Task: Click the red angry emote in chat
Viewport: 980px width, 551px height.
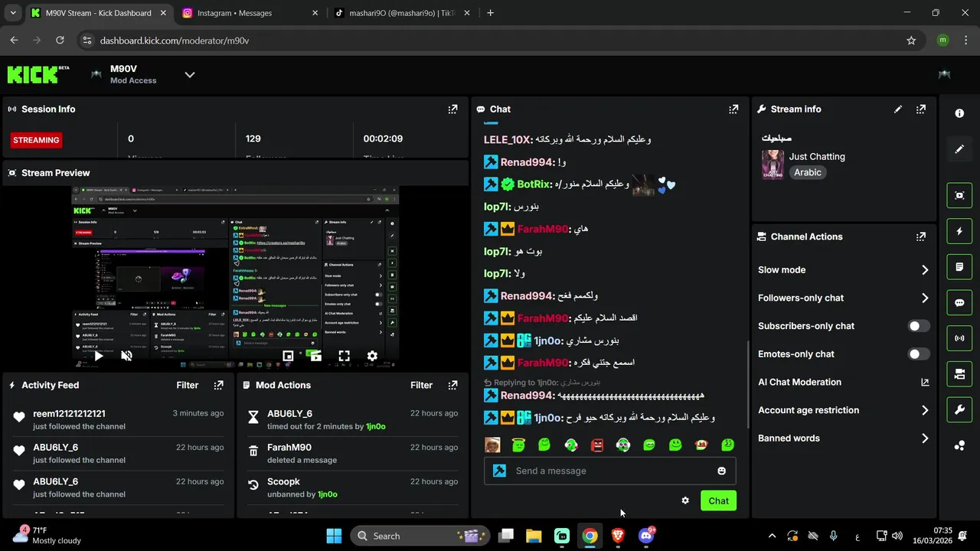Action: click(x=597, y=445)
